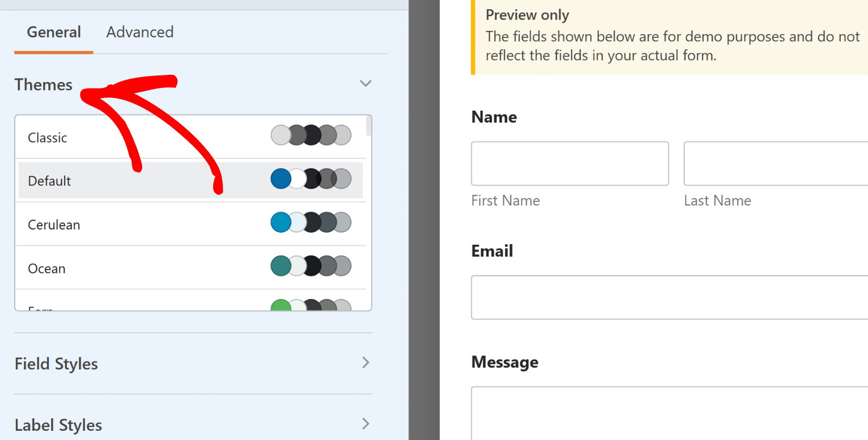Select the Ocean theme

point(108,267)
